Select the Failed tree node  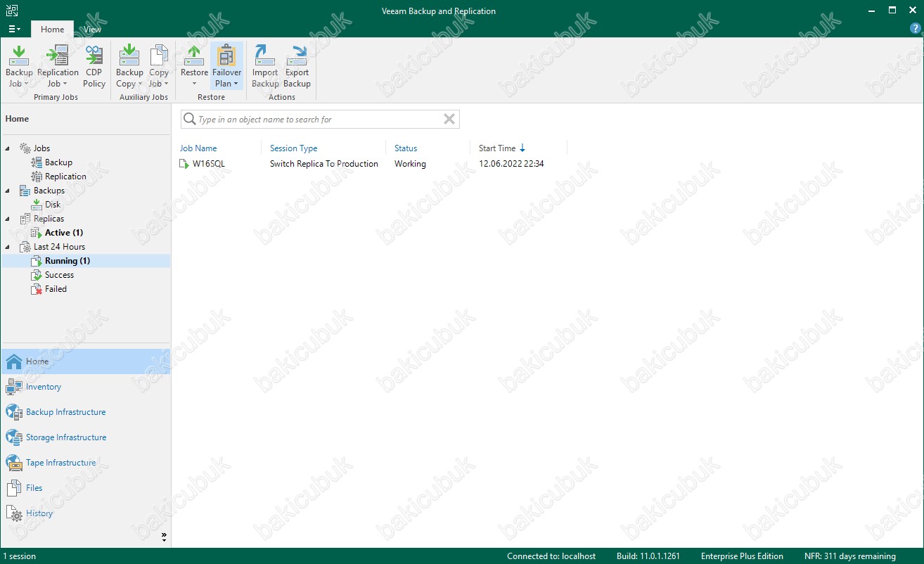pyautogui.click(x=56, y=289)
